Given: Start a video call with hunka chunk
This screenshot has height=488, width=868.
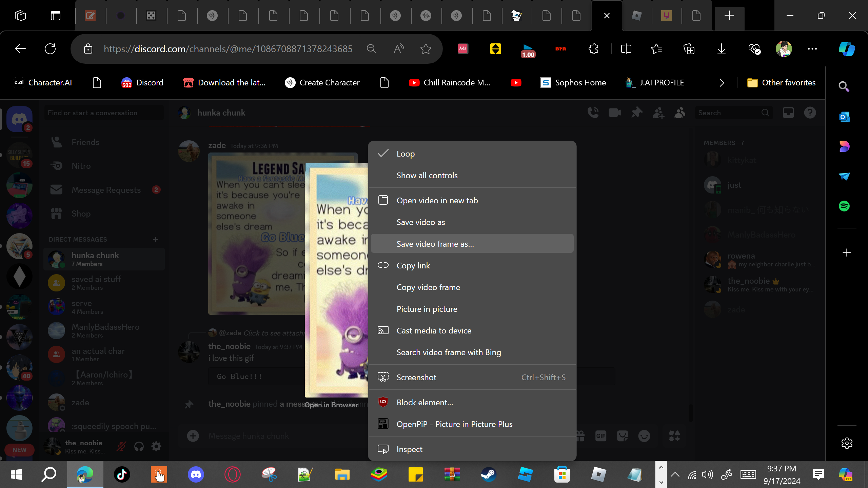Looking at the screenshot, I should [x=615, y=113].
